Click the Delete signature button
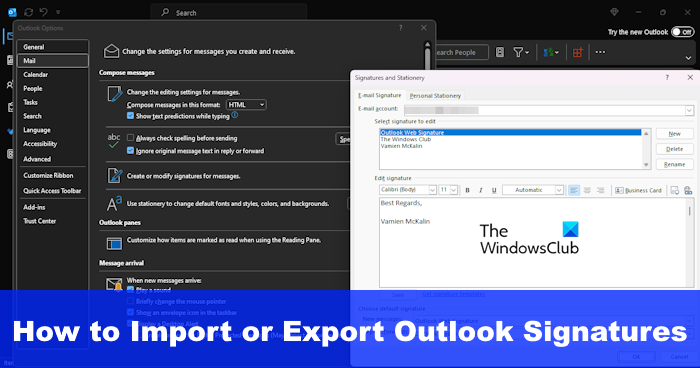This screenshot has width=700, height=368. [675, 149]
